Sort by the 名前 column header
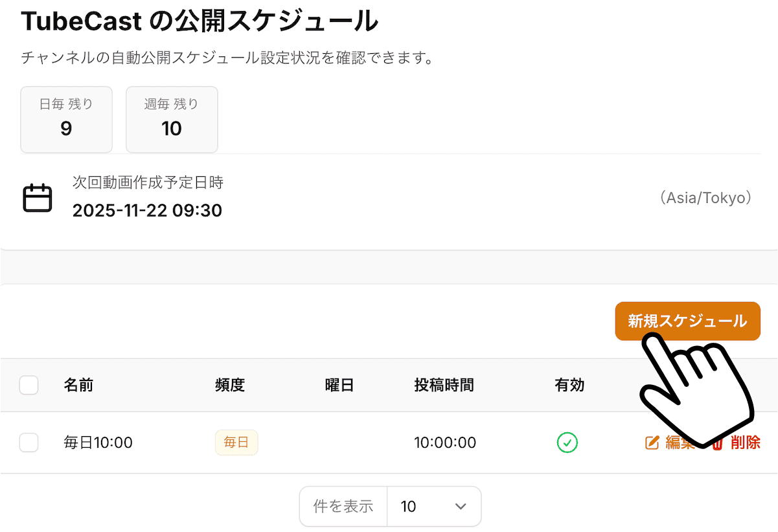Viewport: 778px width, 532px height. (x=80, y=384)
